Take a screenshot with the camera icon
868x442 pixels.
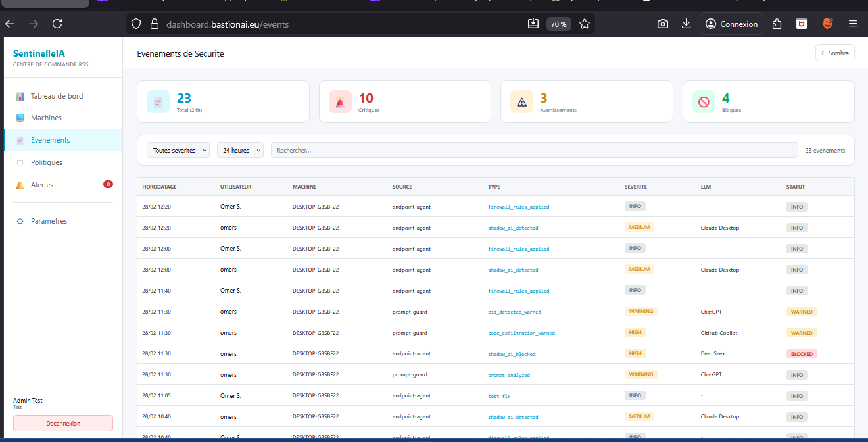click(x=662, y=24)
